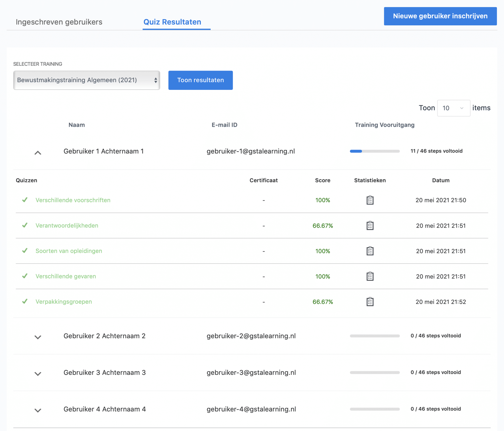Viewport: 504px width, 431px height.
Task: Open Verschillende voorschriften quiz link
Action: (x=73, y=200)
